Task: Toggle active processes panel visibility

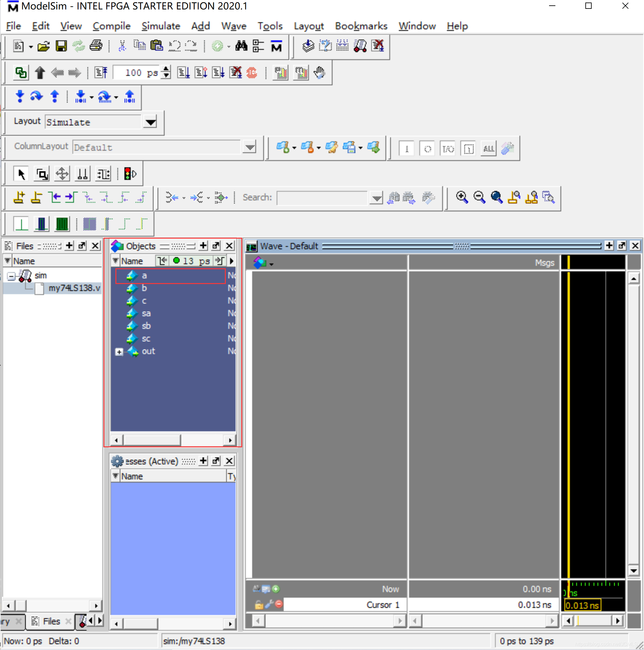Action: pos(232,463)
